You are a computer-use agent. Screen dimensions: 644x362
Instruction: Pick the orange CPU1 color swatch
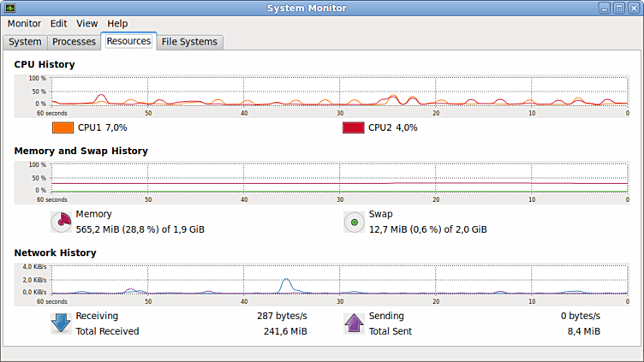(63, 128)
